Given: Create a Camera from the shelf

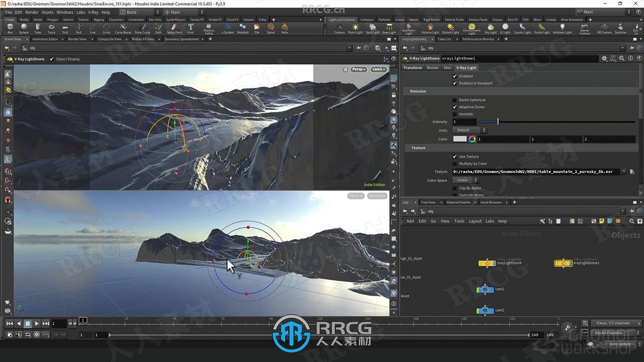Looking at the screenshot, I should pyautogui.click(x=340, y=29).
